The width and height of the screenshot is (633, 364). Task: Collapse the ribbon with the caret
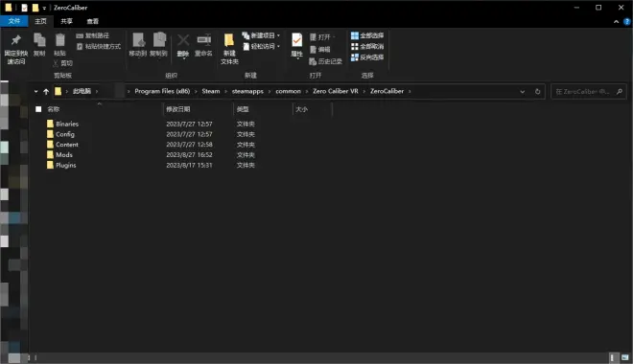tap(616, 22)
